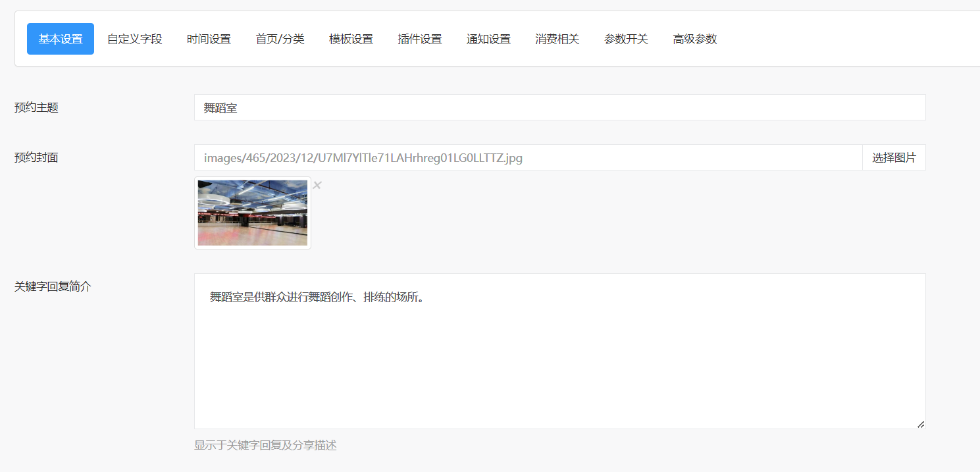Switch to the 自定义字段 tab
Viewport: 980px width, 472px height.
135,39
